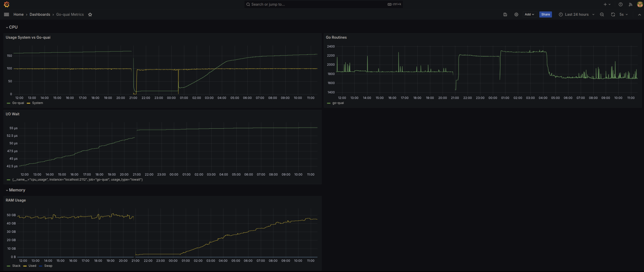Screen dimensions: 644x272
Task: Toggle the Go-quai series in CPU legend
Action: click(x=18, y=103)
